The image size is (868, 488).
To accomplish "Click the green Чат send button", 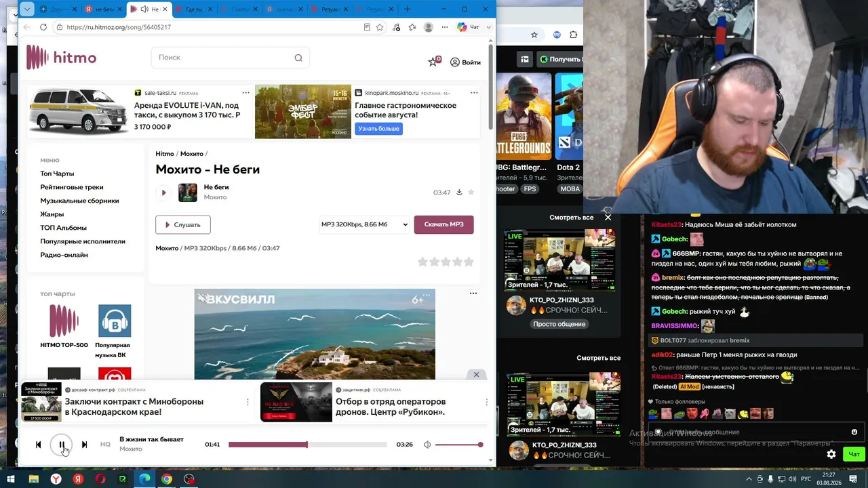I will 854,454.
